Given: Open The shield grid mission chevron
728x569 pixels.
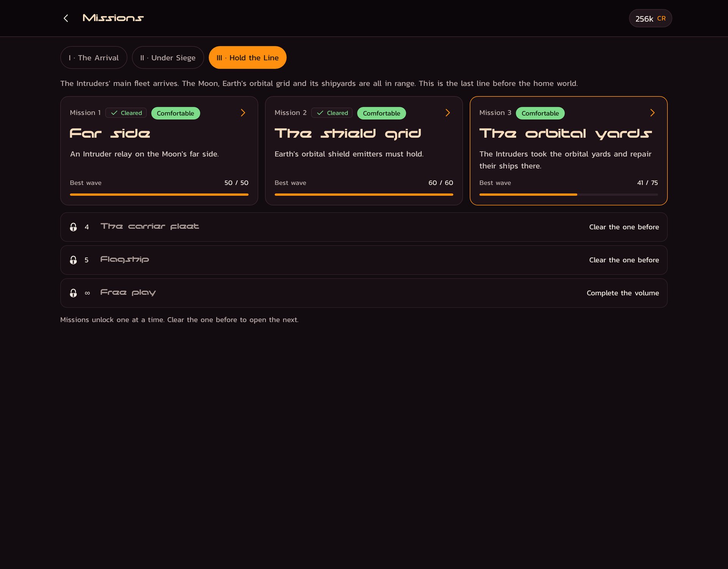Looking at the screenshot, I should 448,113.
